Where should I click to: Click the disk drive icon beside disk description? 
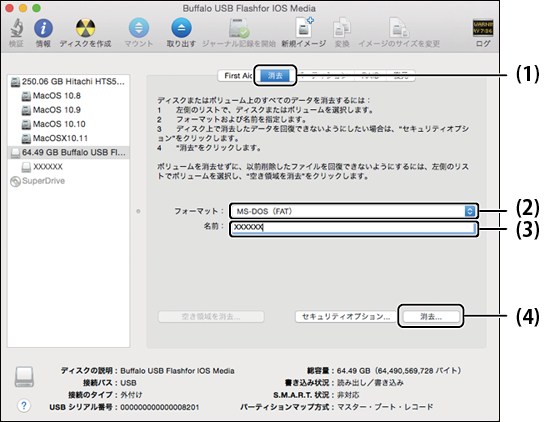coord(24,377)
